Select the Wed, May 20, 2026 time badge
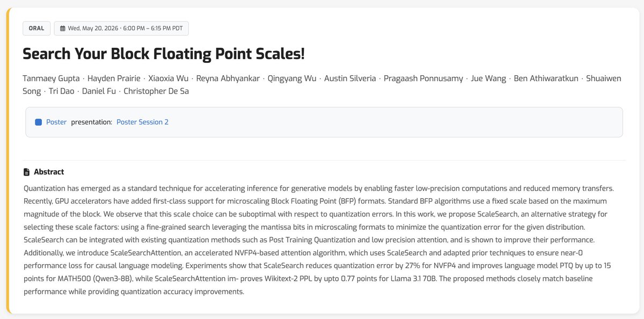This screenshot has height=319, width=644. 121,28
